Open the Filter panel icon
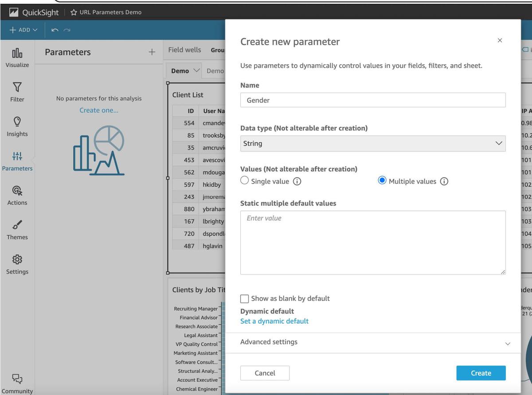Screen dimensions: 532x395 coord(17,87)
